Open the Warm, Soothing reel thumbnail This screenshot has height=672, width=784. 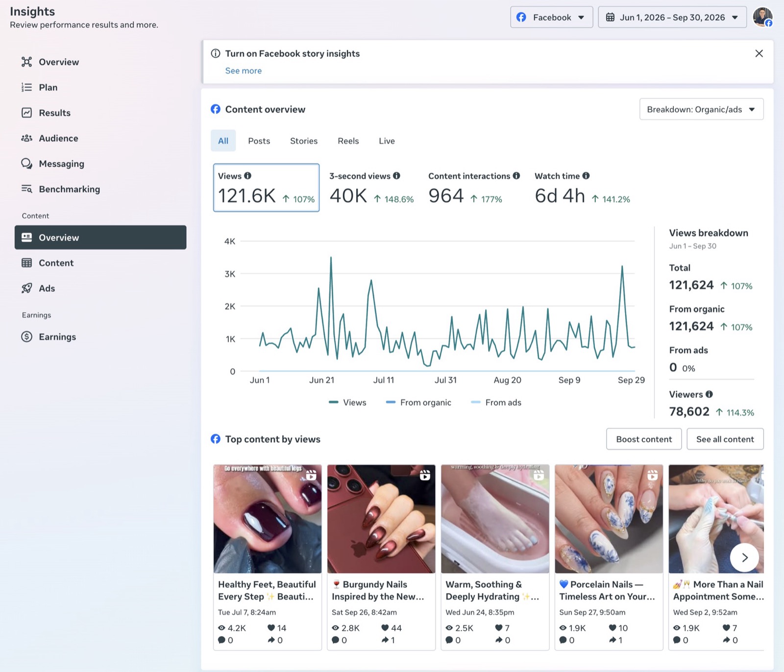point(495,519)
